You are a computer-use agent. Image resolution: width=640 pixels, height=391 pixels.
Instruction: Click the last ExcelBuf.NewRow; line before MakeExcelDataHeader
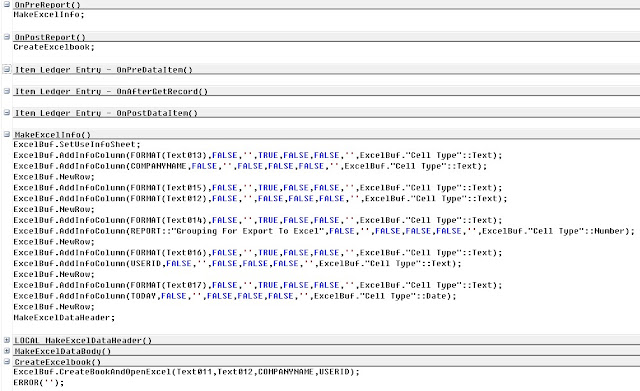[x=54, y=307]
